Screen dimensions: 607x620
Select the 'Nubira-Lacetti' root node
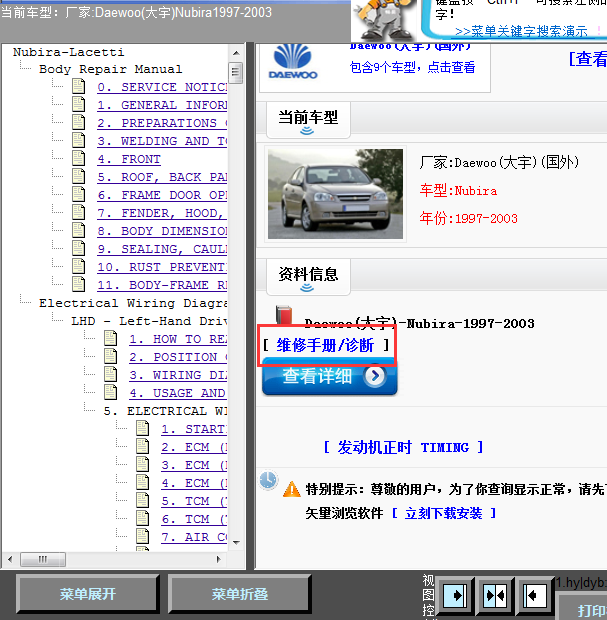click(x=68, y=52)
